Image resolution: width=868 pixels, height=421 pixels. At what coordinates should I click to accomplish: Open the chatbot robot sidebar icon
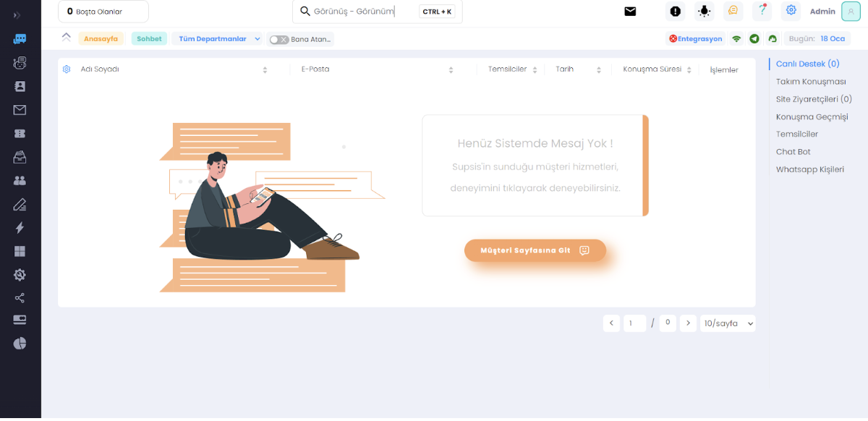pyautogui.click(x=20, y=63)
